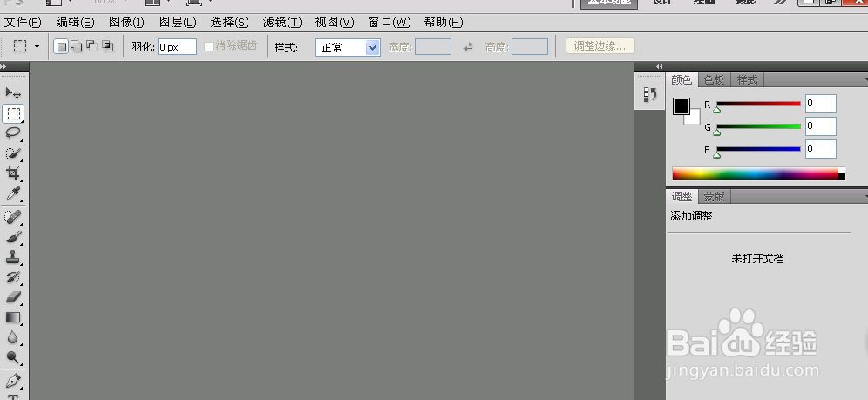
Task: Click the swap width and height icon
Action: (468, 47)
